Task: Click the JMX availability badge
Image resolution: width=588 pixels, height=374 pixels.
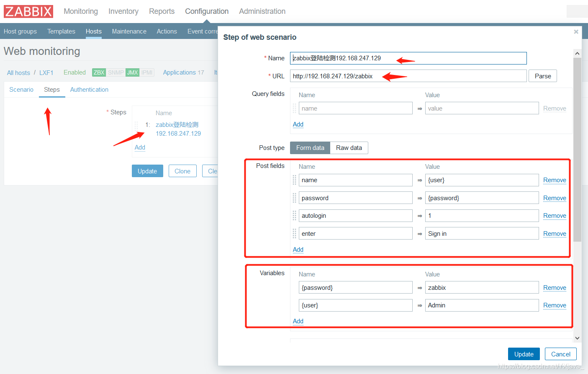Action: pos(133,72)
